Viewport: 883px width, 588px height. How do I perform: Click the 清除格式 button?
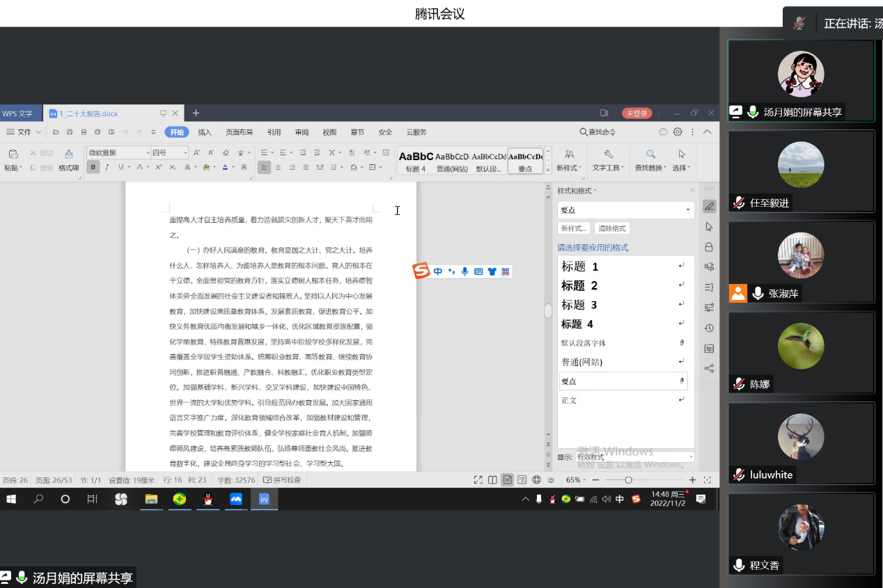coord(612,228)
